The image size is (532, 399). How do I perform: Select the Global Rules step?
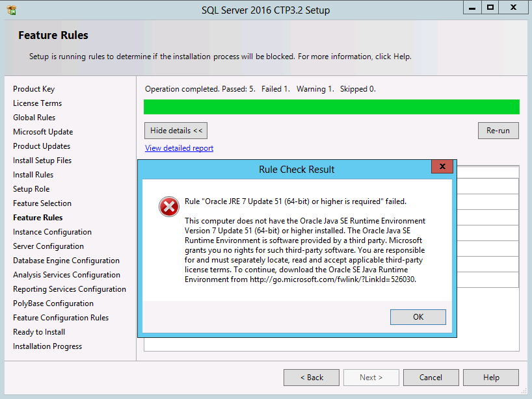pos(34,117)
